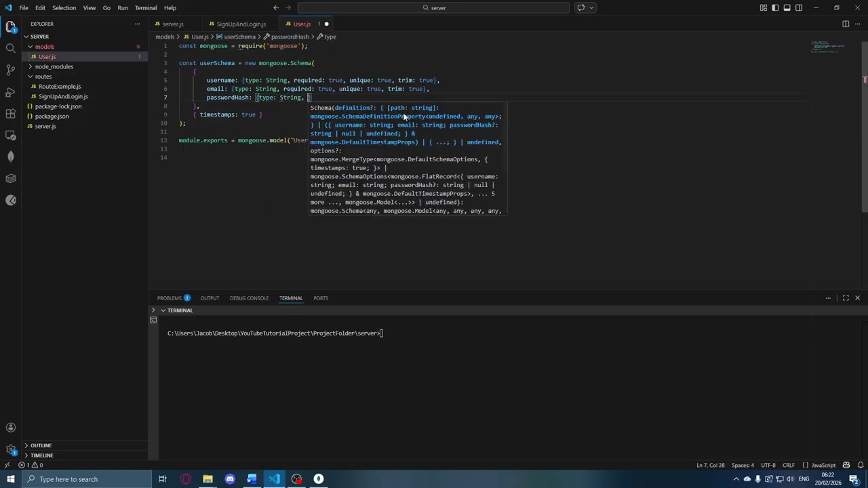The image size is (868, 488).
Task: Show hidden system tray icons
Action: [x=736, y=479]
